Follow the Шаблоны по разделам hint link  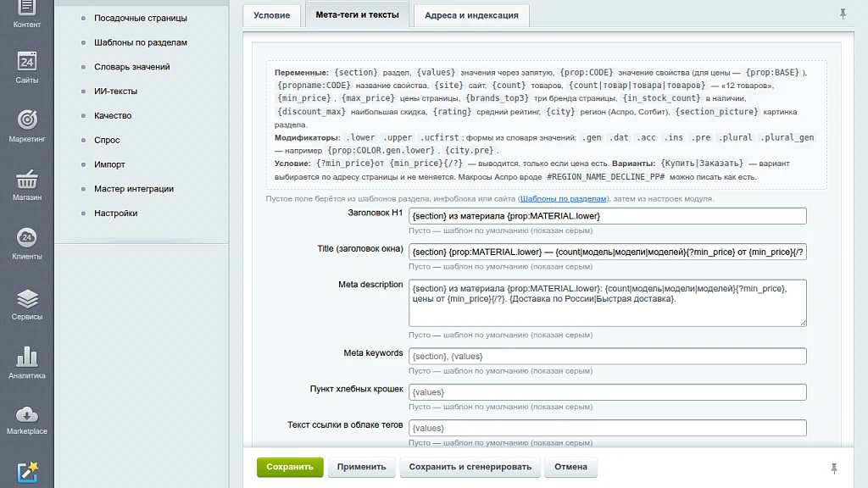click(563, 198)
